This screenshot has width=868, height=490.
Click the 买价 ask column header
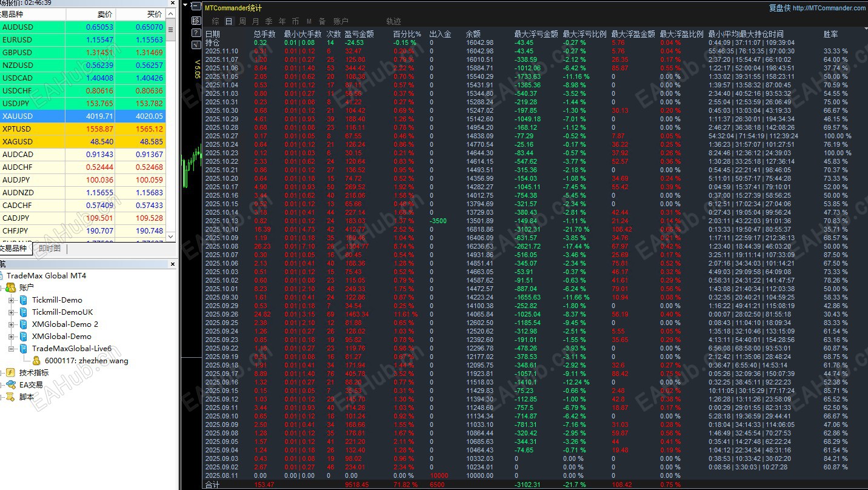tap(139, 14)
